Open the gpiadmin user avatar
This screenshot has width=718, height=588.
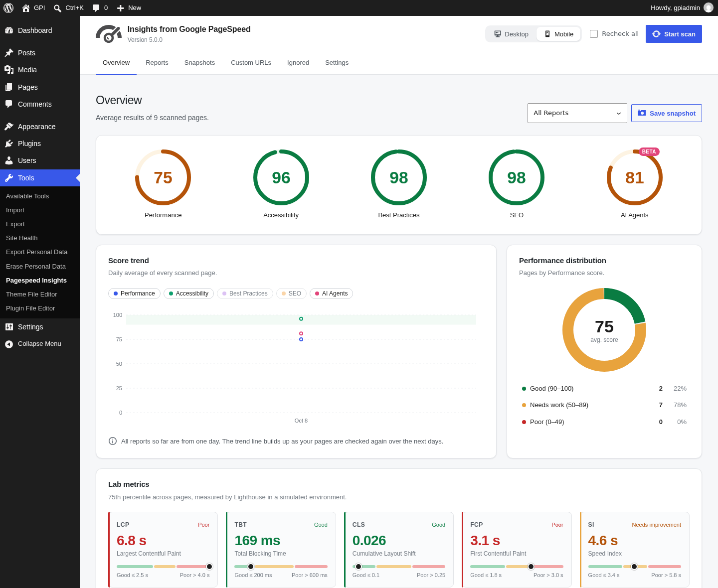tap(709, 7)
